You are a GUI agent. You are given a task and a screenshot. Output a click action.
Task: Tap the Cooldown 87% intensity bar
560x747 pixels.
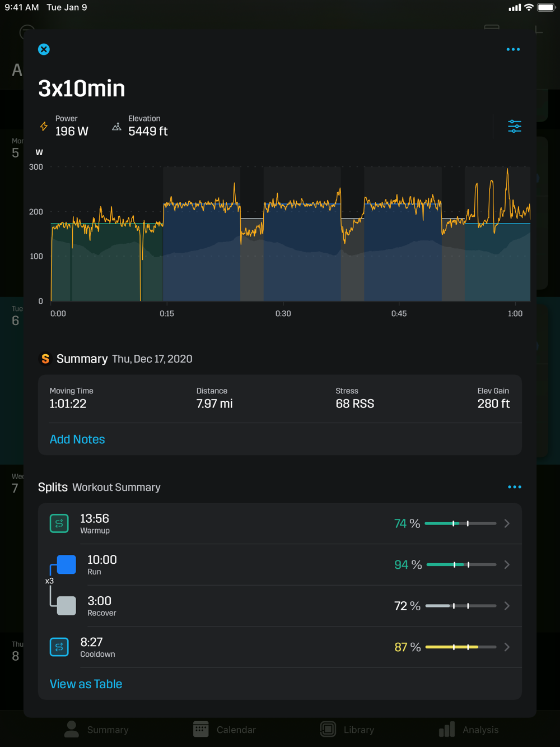click(x=460, y=647)
